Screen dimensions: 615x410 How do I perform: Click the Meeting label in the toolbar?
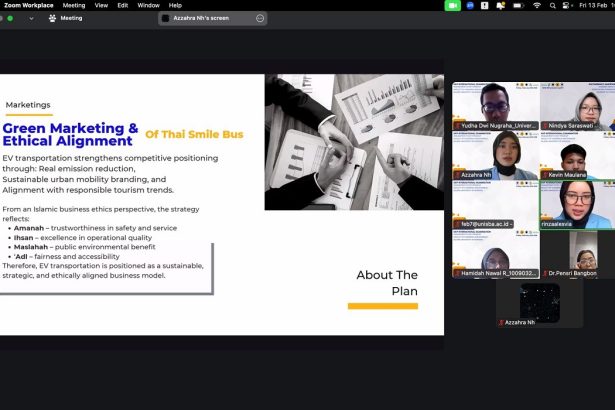tap(71, 18)
